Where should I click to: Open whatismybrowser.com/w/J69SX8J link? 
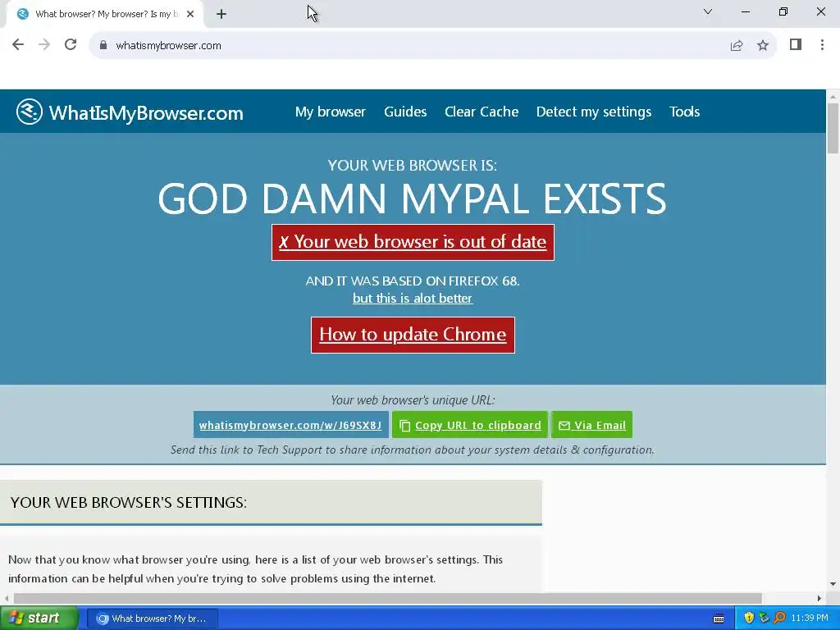pos(290,425)
